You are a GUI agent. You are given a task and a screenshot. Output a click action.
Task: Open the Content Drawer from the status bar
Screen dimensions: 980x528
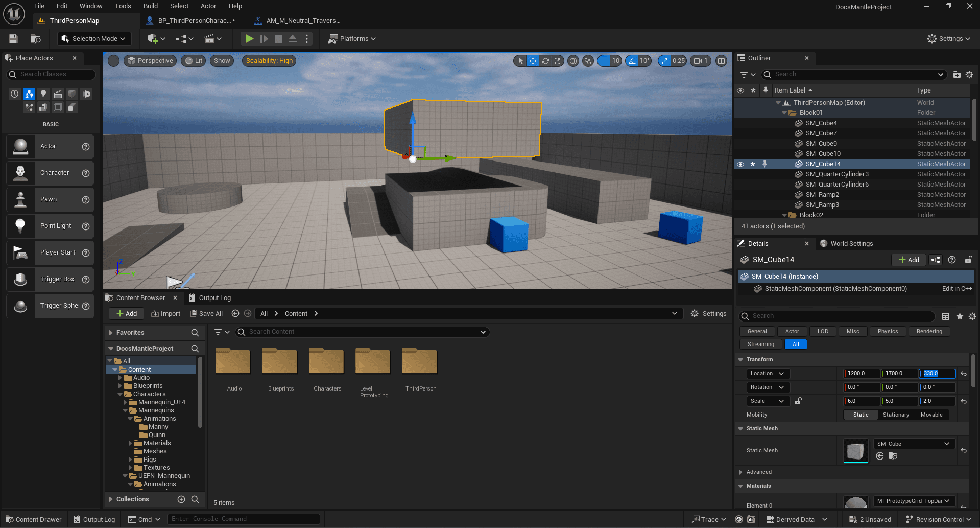33,520
